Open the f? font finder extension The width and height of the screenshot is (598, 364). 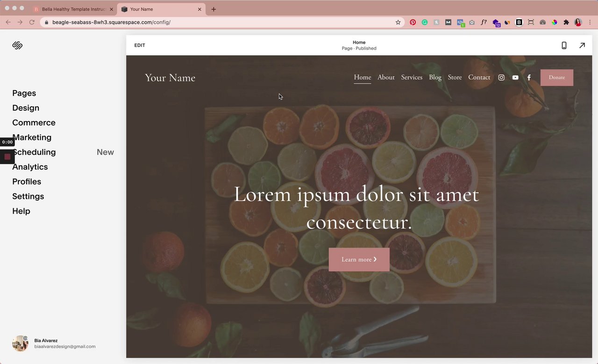point(484,22)
